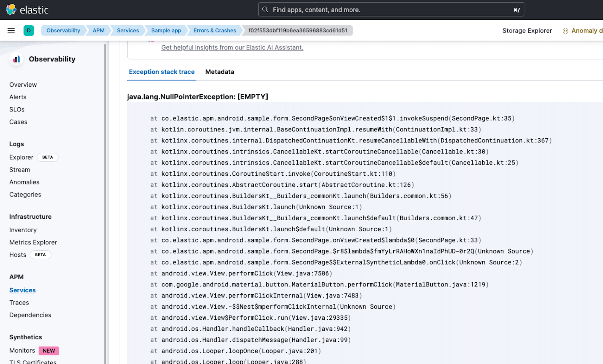Navigate to Errors & Crashes via breadcrumb
Screen dimensions: 603x364
(215, 30)
